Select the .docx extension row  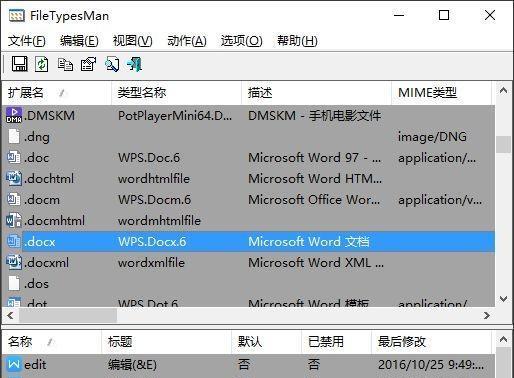[248, 241]
